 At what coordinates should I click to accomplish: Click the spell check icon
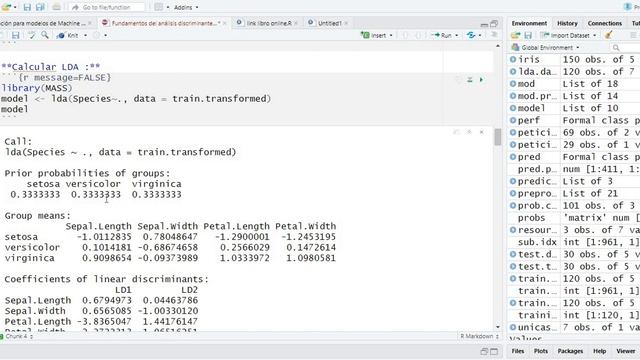coord(31,36)
